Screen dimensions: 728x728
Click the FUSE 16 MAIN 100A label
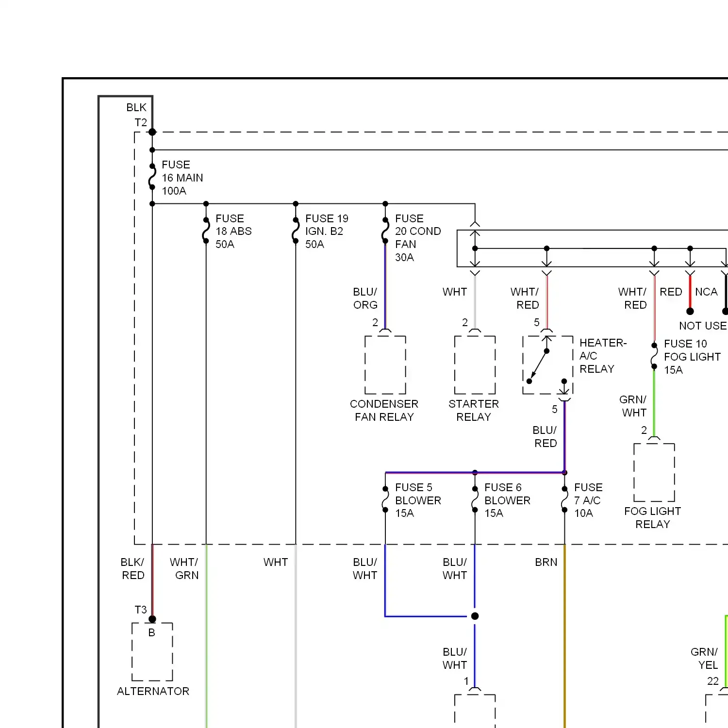coord(182,178)
